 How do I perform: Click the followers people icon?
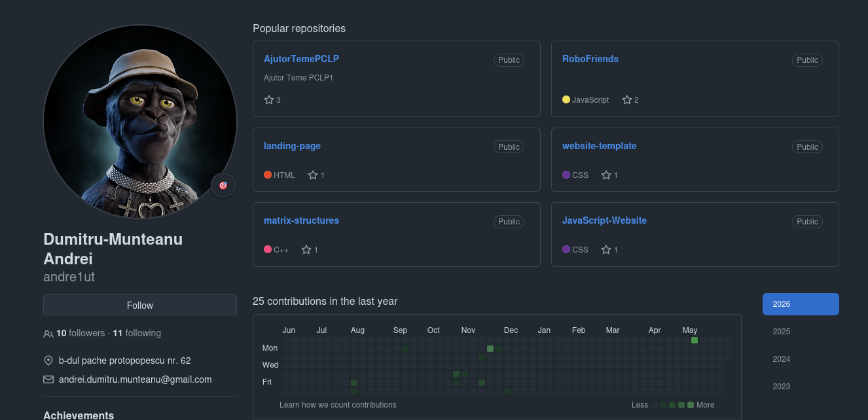tap(48, 334)
